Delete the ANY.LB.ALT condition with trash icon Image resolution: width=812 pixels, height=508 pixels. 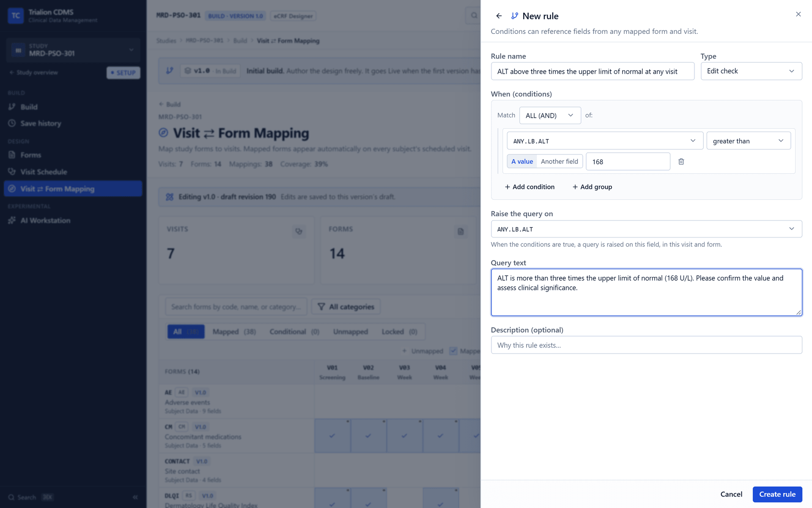pyautogui.click(x=681, y=161)
